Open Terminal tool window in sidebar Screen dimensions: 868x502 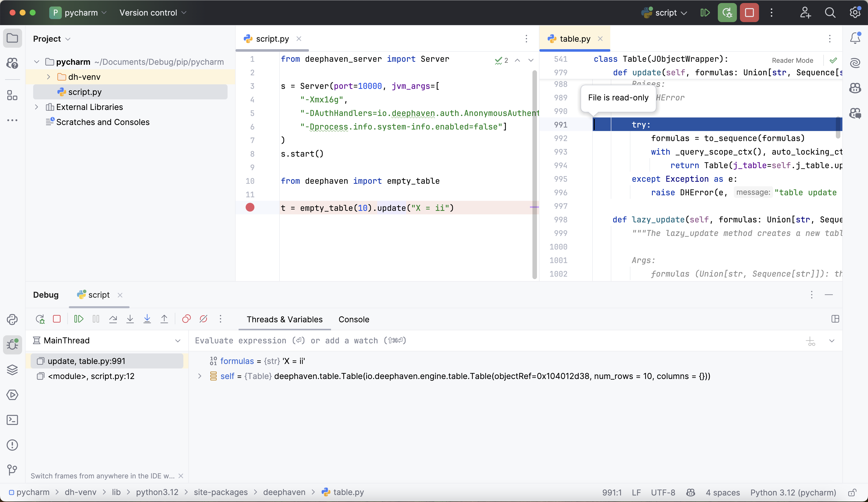pyautogui.click(x=12, y=420)
